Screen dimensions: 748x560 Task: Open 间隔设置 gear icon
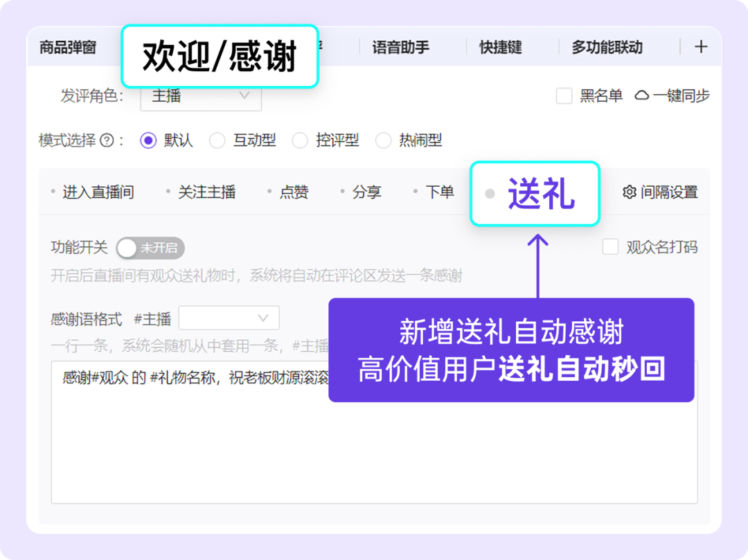click(x=629, y=192)
